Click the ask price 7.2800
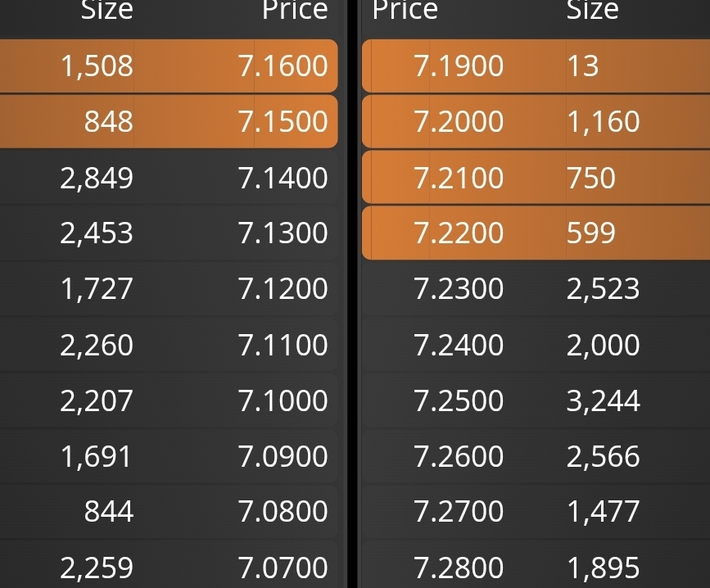Screen dimensions: 710x588 459,568
